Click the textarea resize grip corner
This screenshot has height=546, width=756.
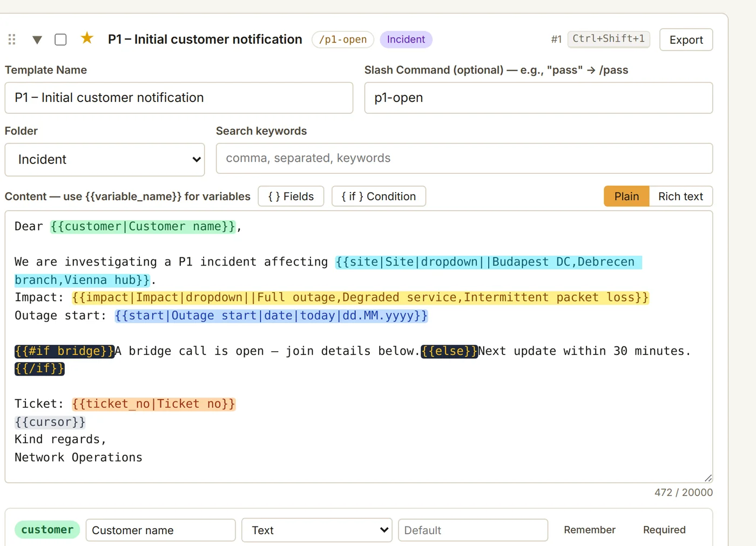click(708, 478)
